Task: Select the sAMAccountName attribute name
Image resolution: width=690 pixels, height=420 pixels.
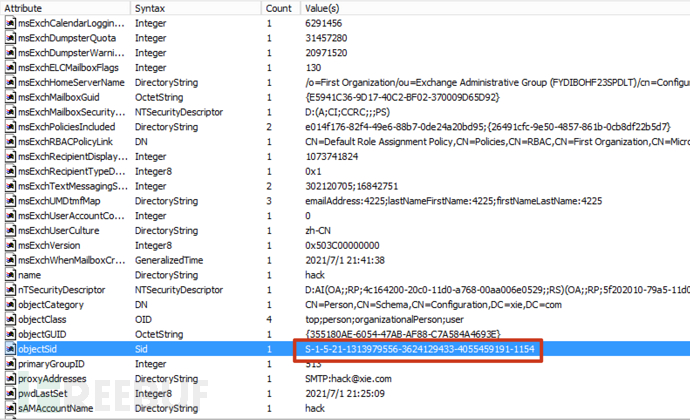Action: (55, 409)
